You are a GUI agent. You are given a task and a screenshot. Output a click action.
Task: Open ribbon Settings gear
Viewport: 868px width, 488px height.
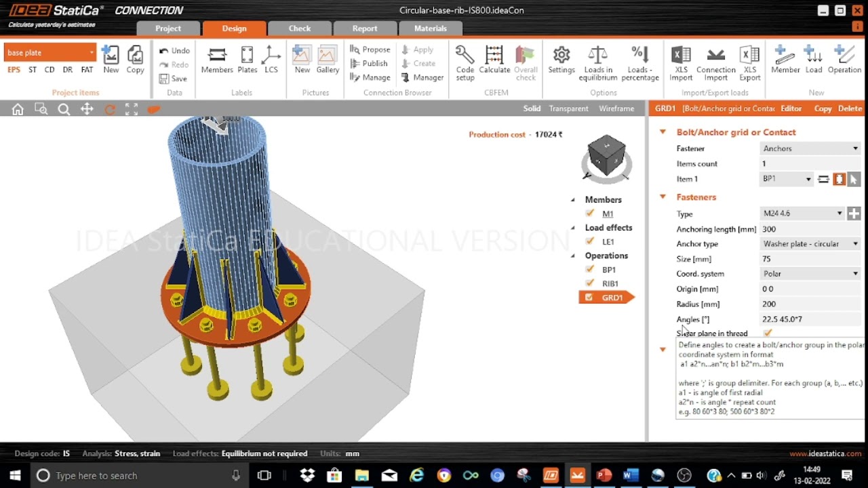(561, 60)
